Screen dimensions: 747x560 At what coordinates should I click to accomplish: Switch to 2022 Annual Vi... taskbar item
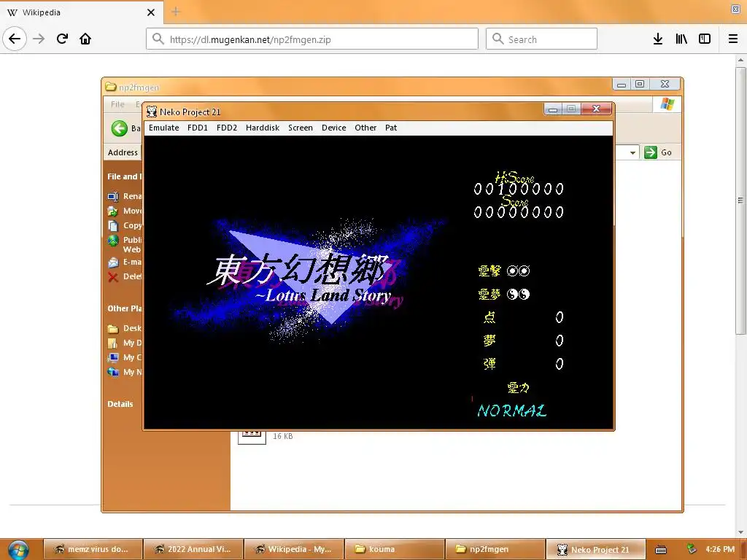193,549
